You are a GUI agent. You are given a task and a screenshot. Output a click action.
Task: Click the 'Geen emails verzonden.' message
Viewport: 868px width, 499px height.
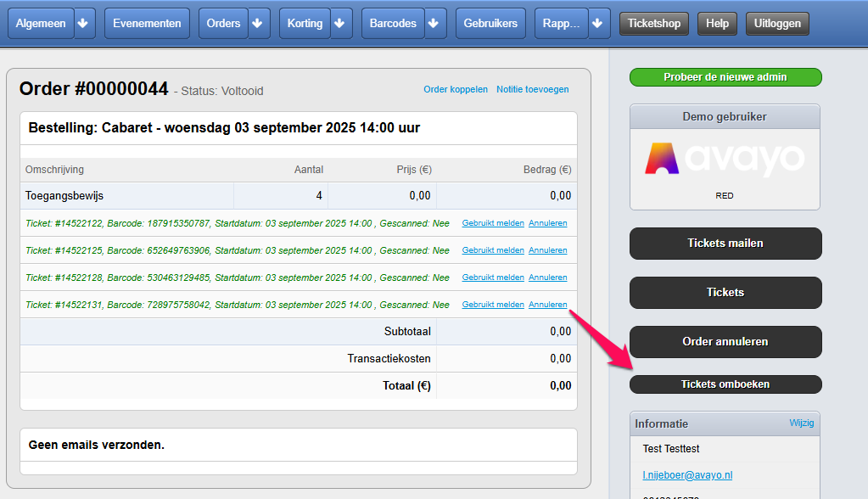point(97,445)
